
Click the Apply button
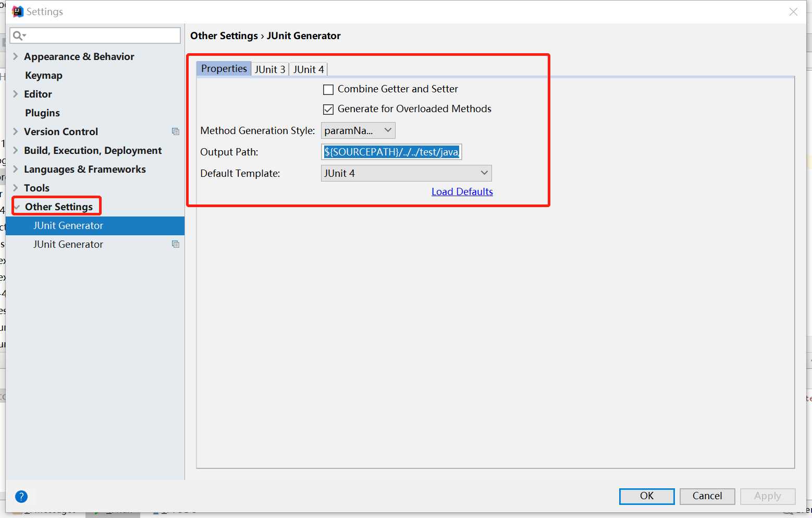pyautogui.click(x=768, y=496)
